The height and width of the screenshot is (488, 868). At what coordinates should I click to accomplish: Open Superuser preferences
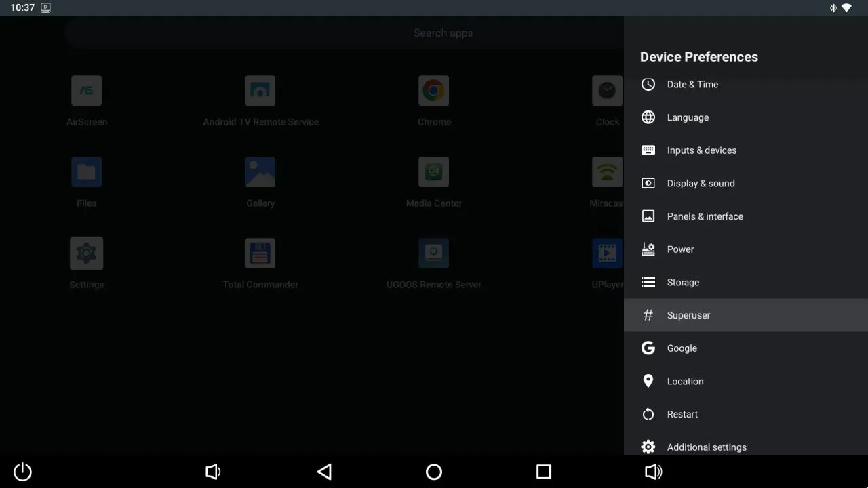pos(688,315)
